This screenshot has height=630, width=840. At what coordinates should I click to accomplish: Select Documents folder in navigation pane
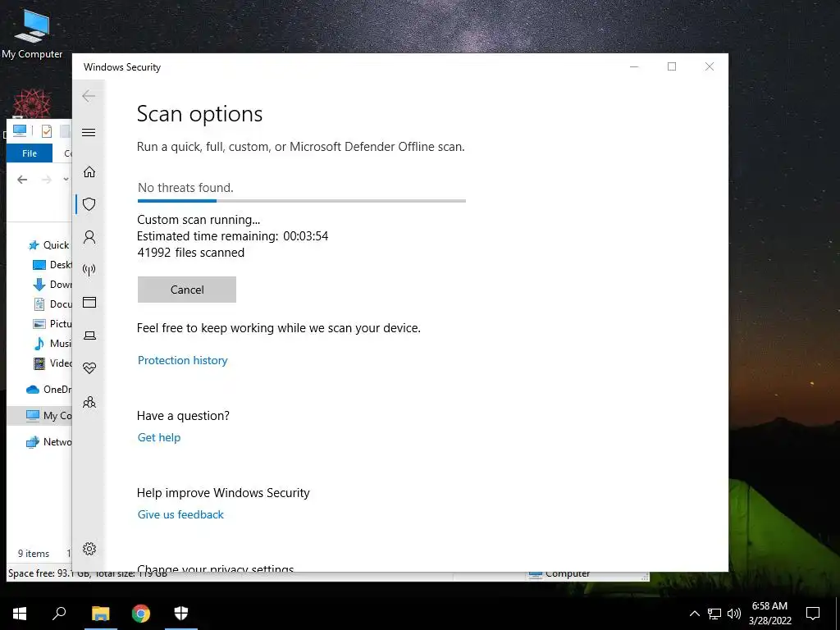pos(52,304)
